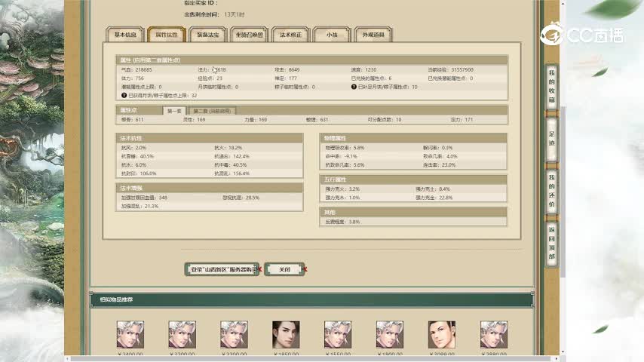The width and height of the screenshot is (644, 362).
Task: Open 足迹 in right sidebar
Action: tap(551, 139)
